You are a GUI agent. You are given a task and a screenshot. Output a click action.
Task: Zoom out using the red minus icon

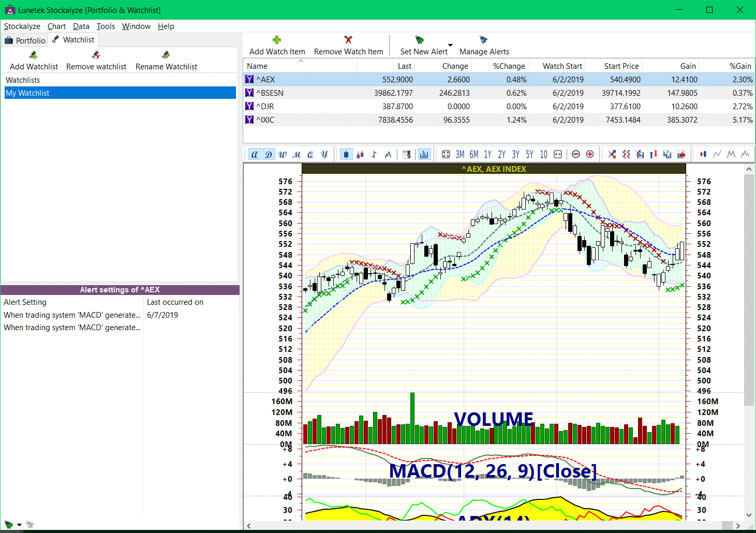[576, 154]
